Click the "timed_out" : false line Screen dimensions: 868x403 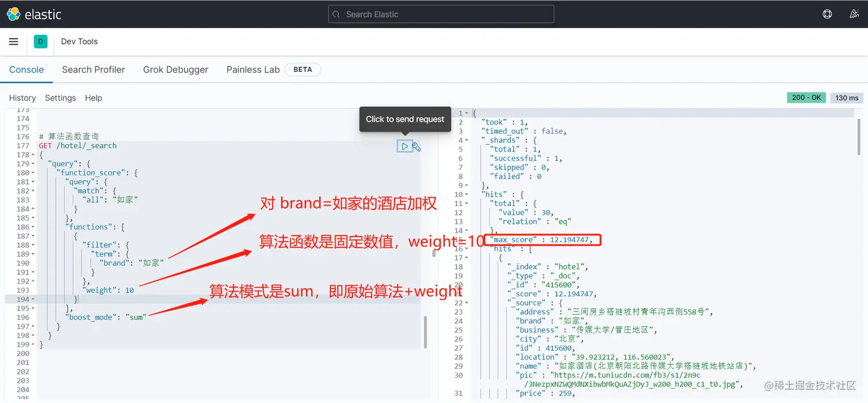[524, 131]
